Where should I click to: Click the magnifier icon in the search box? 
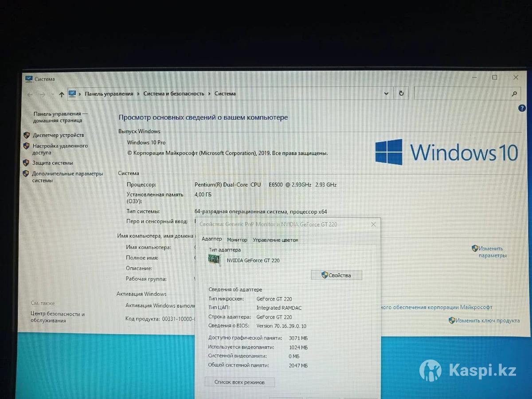[514, 94]
